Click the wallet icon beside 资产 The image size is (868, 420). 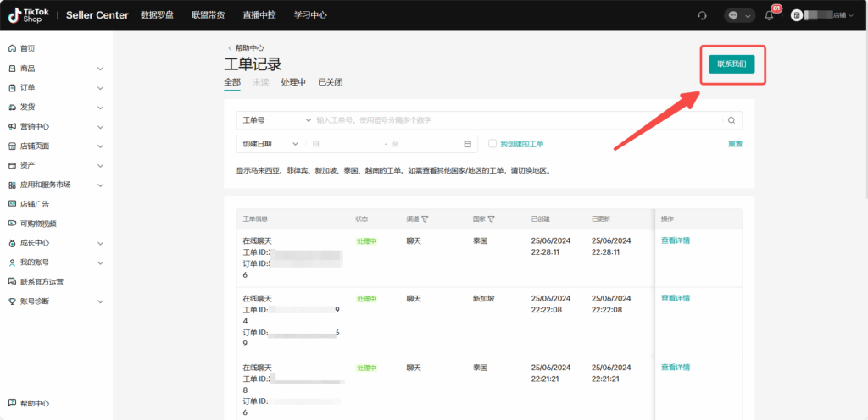(12, 165)
